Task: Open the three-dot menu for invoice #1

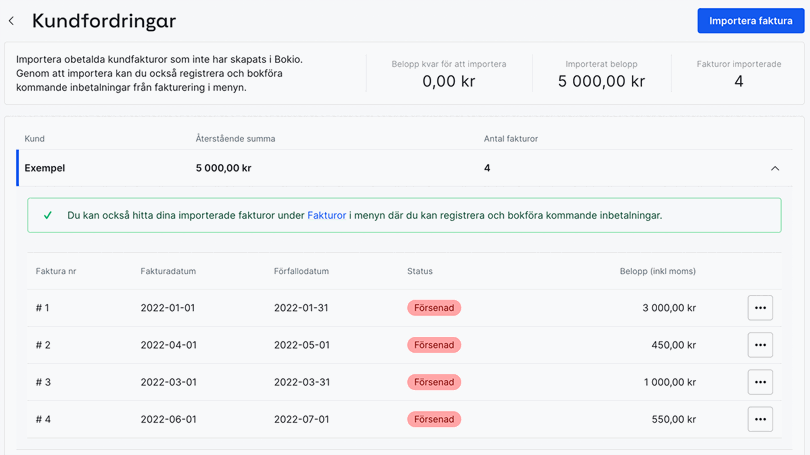Action: [760, 308]
